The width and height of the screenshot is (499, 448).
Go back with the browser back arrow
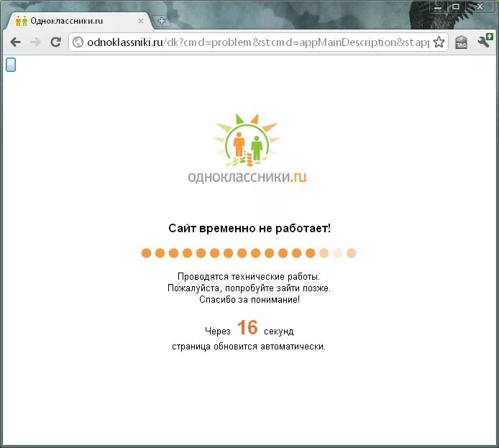[15, 42]
